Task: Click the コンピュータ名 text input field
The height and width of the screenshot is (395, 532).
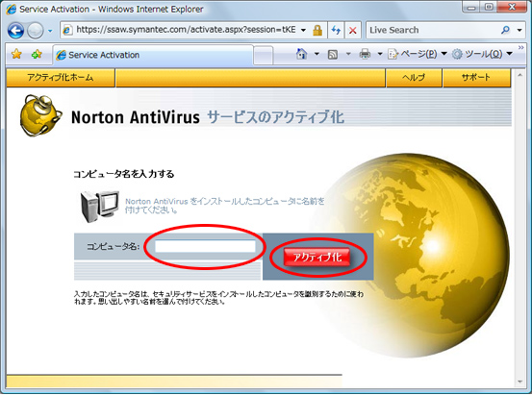Action: (x=205, y=246)
